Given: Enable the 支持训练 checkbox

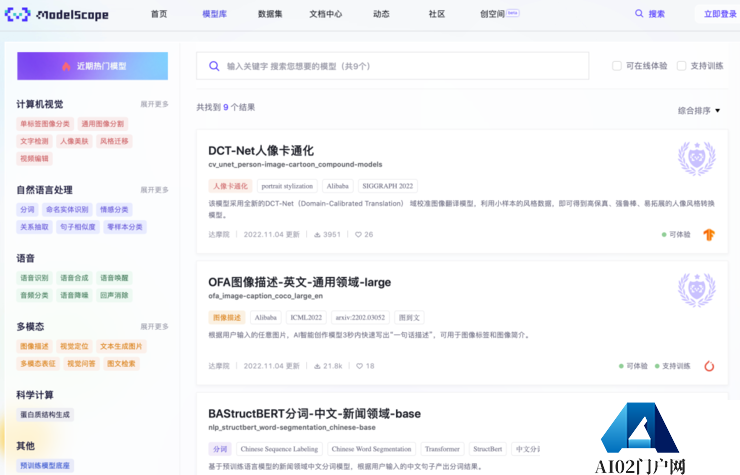Looking at the screenshot, I should pyautogui.click(x=681, y=66).
